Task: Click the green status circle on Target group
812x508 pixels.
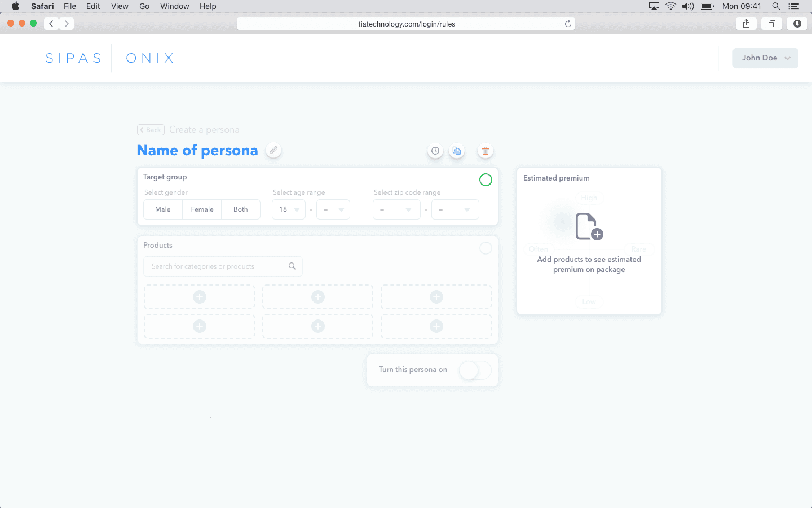Action: pos(486,179)
